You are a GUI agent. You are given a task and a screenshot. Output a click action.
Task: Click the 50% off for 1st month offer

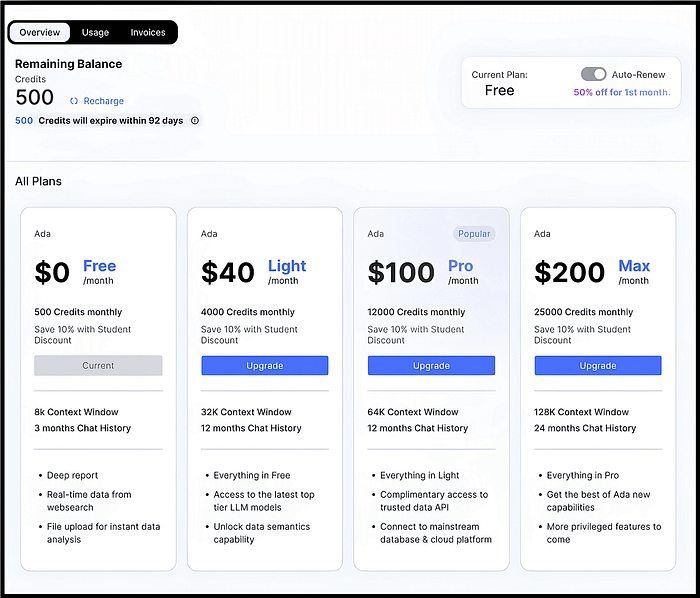[621, 92]
